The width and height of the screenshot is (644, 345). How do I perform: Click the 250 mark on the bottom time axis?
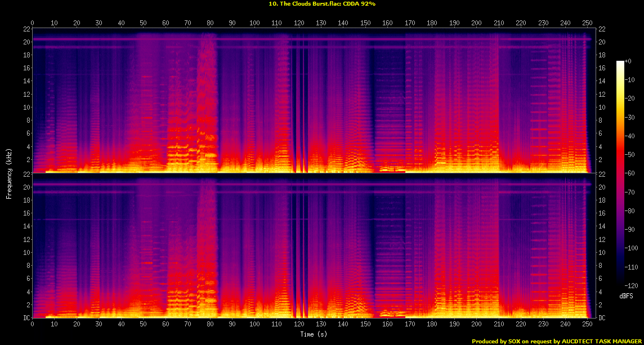[587, 324]
